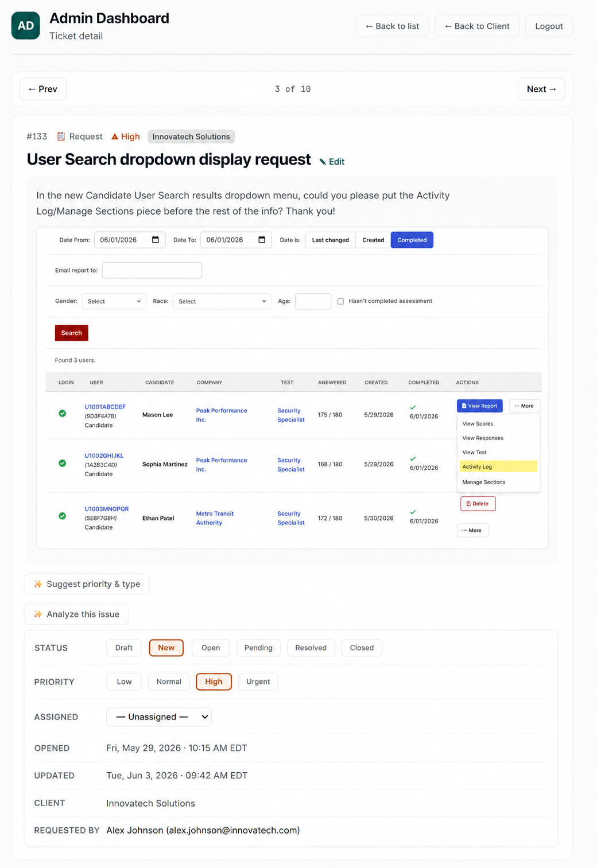Click the completed checkmark in Mason Lee's row

pos(413,407)
